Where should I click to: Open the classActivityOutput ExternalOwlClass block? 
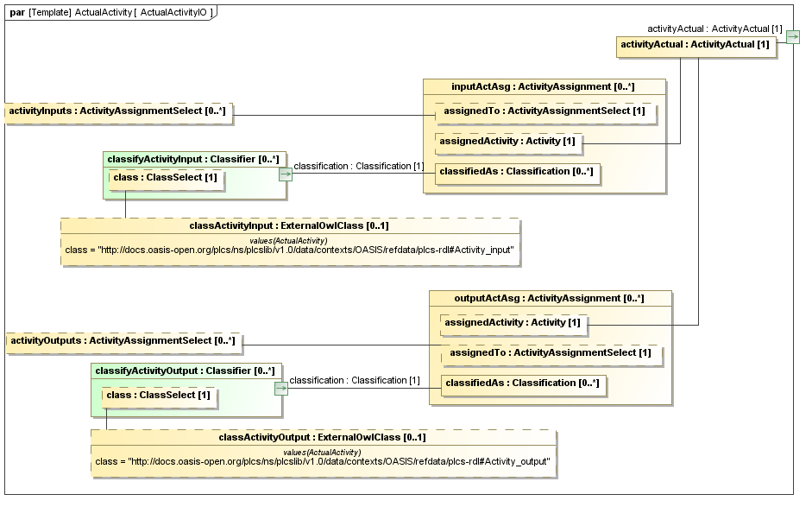tap(323, 437)
